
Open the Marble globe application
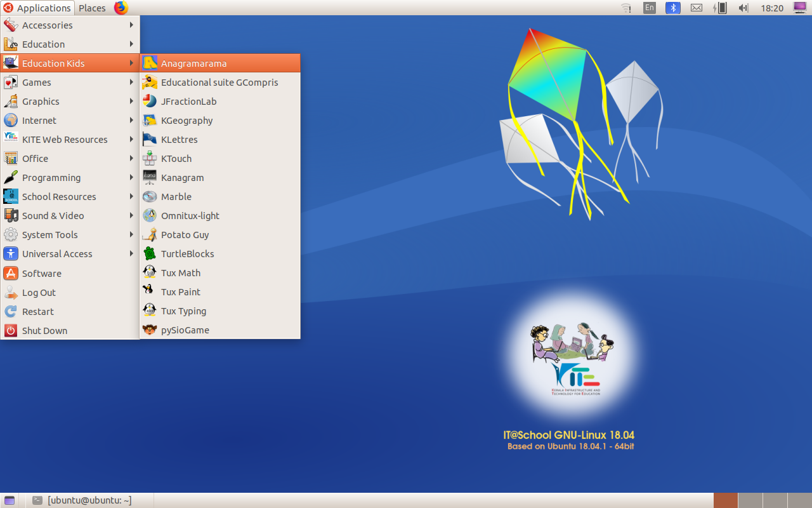(176, 196)
